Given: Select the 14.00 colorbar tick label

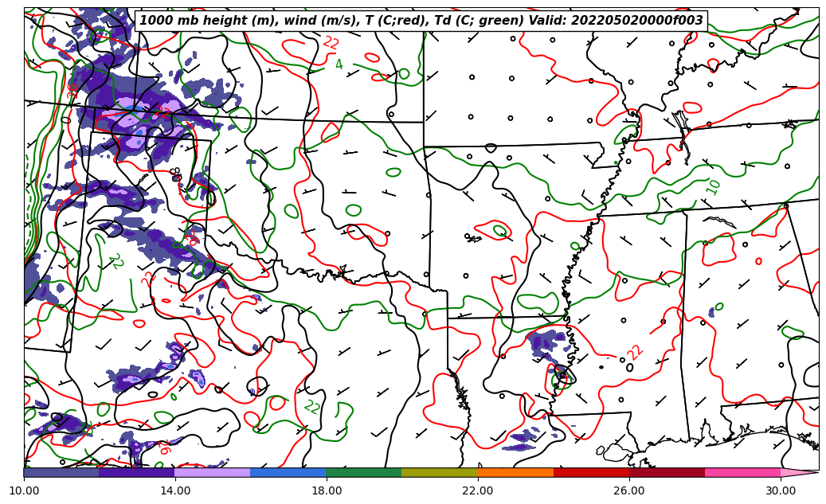Looking at the screenshot, I should click(175, 490).
